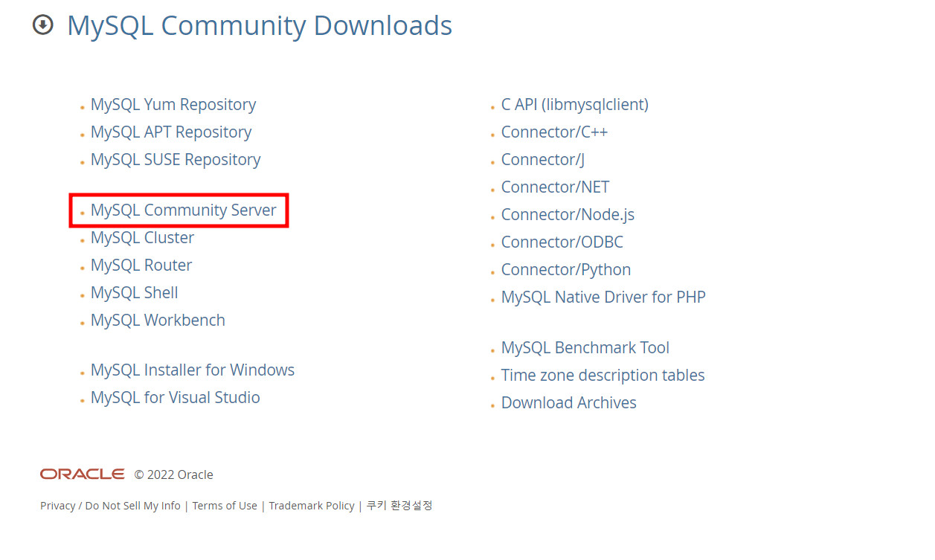Screen dimensions: 935x560
Task: Click the Terms of Use footer link
Action: point(225,506)
